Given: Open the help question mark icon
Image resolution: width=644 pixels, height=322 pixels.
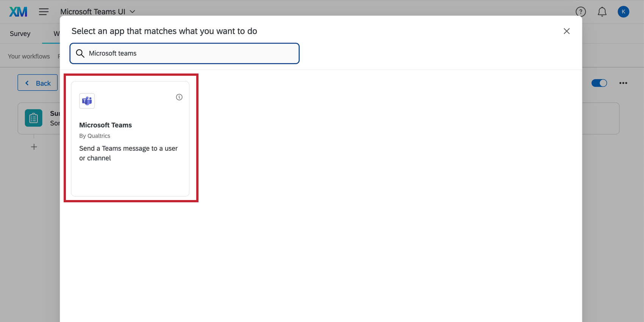Looking at the screenshot, I should click(580, 12).
